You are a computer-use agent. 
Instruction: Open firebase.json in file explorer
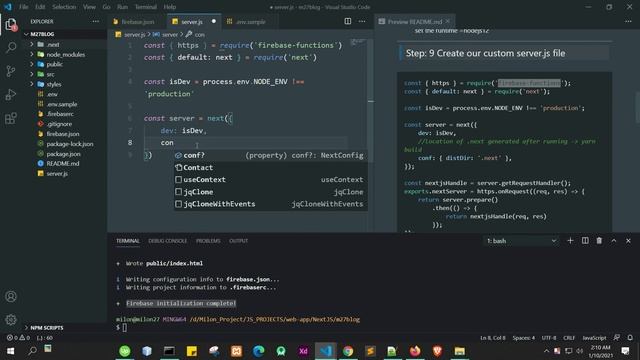point(62,134)
